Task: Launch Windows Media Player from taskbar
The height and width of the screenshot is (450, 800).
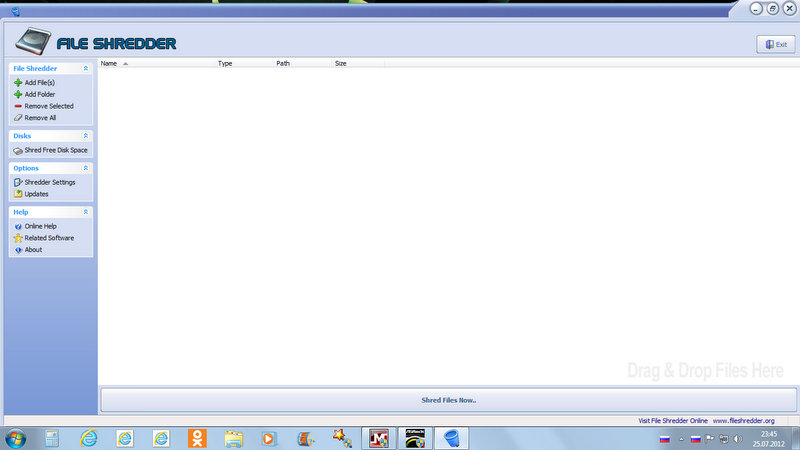Action: pyautogui.click(x=269, y=439)
